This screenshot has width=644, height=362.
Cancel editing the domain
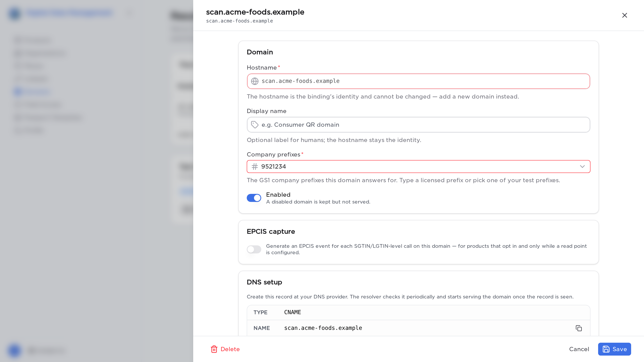[x=579, y=349]
